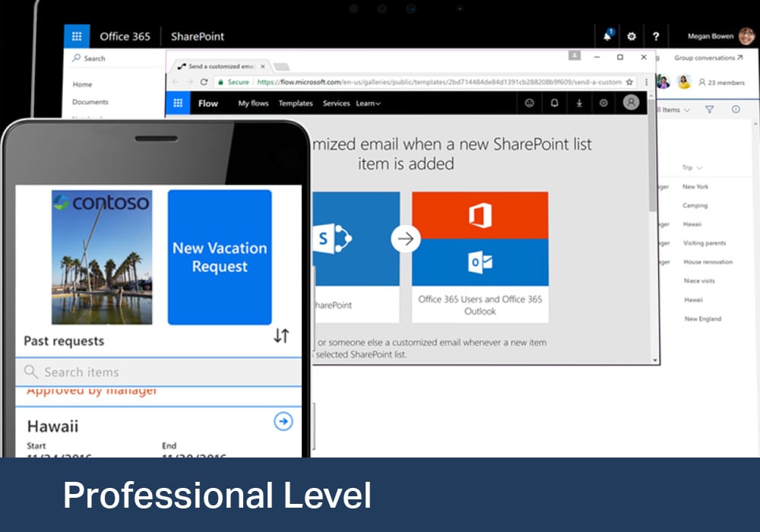Open My flows in the Flow menu

pos(253,103)
